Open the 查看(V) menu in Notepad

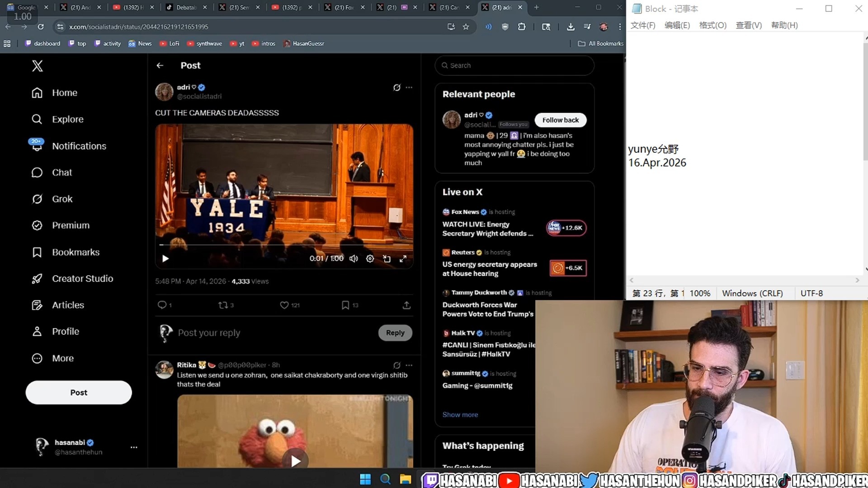tap(749, 25)
